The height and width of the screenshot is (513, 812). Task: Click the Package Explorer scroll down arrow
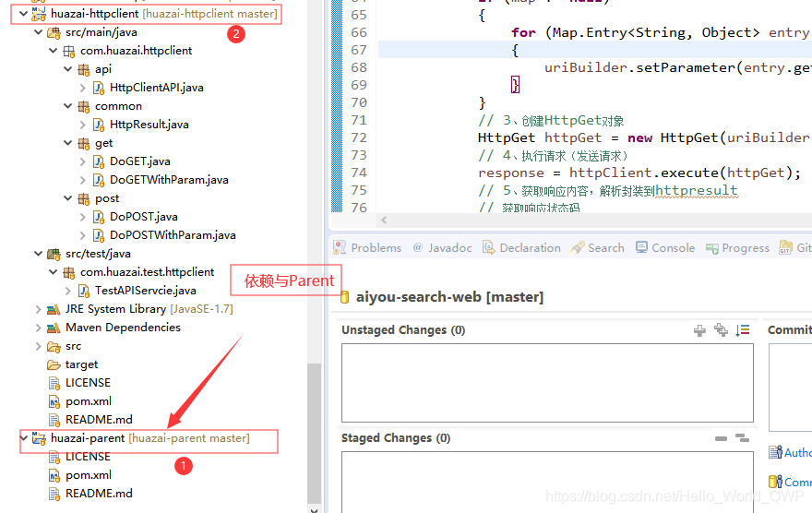pos(314,509)
